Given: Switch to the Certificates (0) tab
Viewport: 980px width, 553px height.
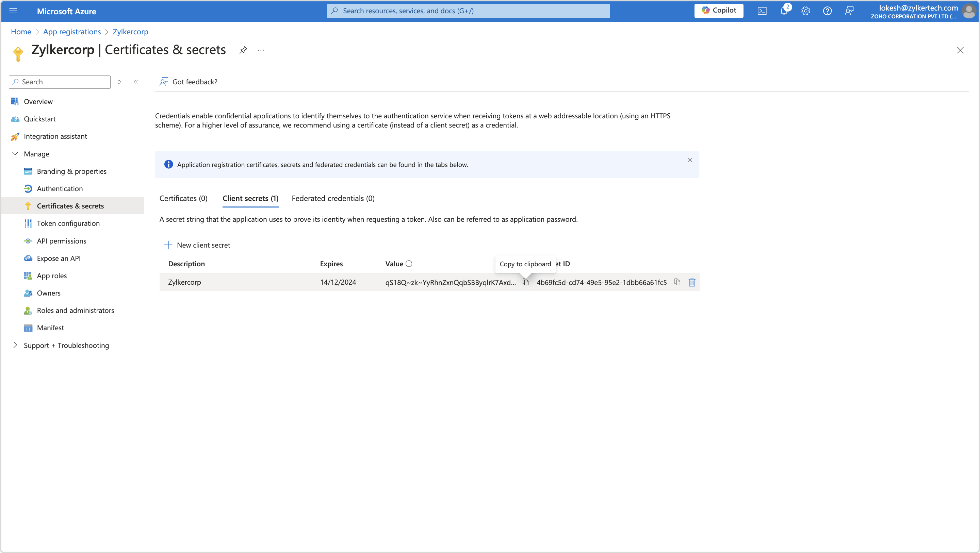Looking at the screenshot, I should [x=183, y=198].
